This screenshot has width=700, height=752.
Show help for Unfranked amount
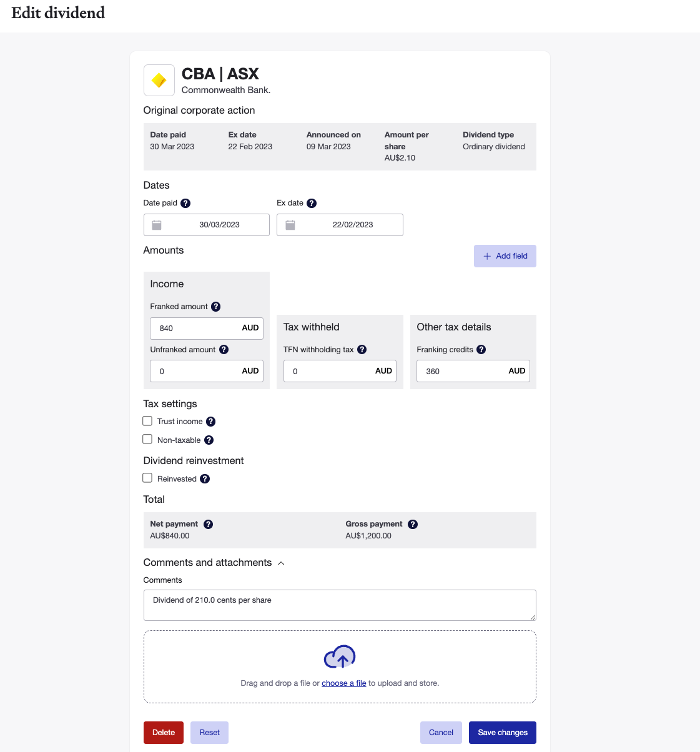[224, 349]
